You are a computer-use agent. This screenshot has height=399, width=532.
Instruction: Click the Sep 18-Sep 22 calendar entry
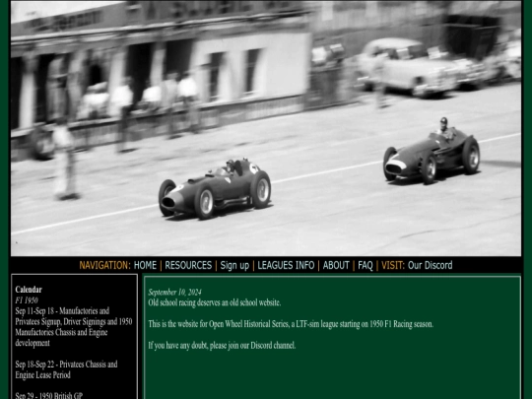coord(66,369)
